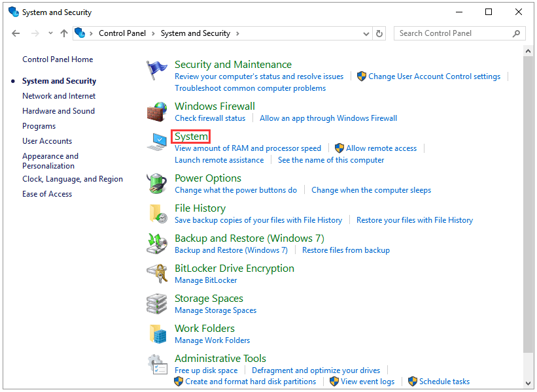Screen dimensions: 537x392
Task: Click the Work Folders icon
Action: [158, 334]
